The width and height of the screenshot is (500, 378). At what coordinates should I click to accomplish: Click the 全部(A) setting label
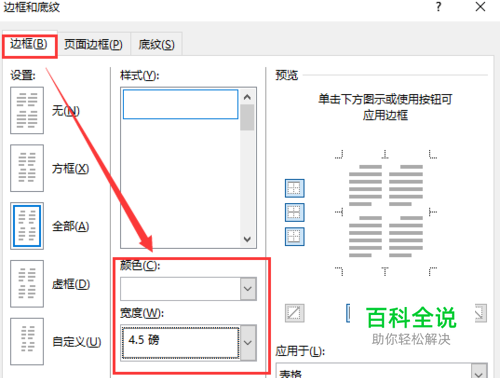click(x=70, y=226)
